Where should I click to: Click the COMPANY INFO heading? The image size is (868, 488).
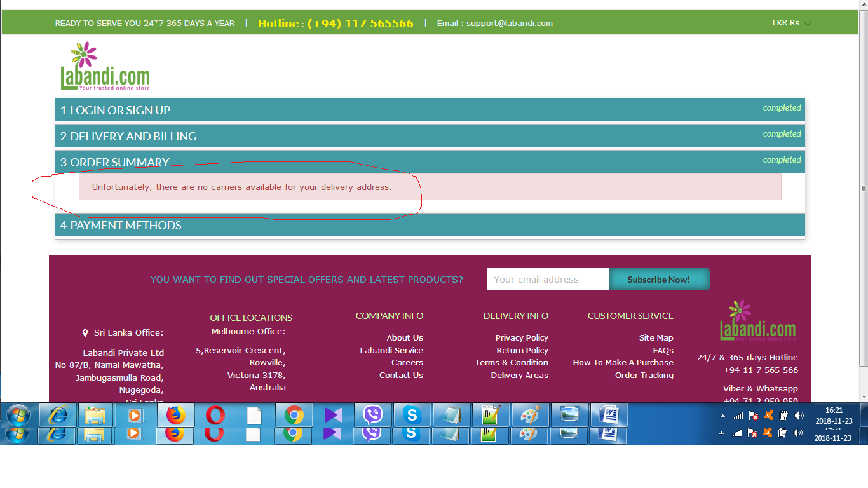coord(390,316)
